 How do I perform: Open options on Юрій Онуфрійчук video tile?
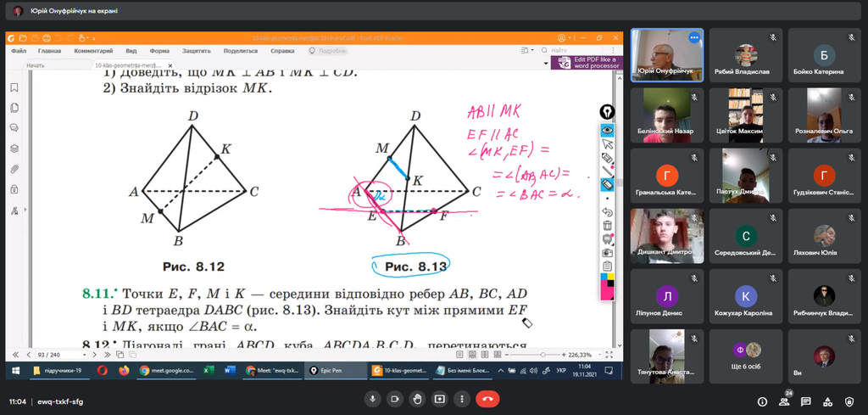pos(694,37)
